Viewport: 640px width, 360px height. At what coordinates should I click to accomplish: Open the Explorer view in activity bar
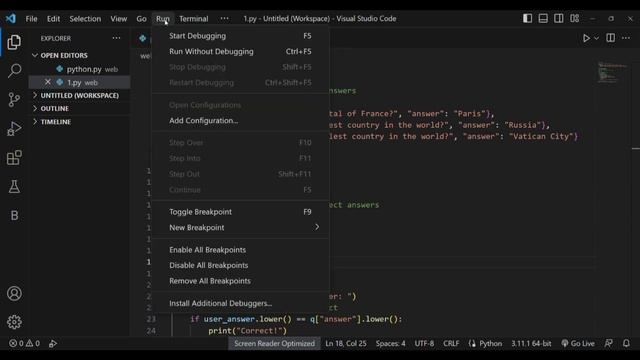pos(14,42)
